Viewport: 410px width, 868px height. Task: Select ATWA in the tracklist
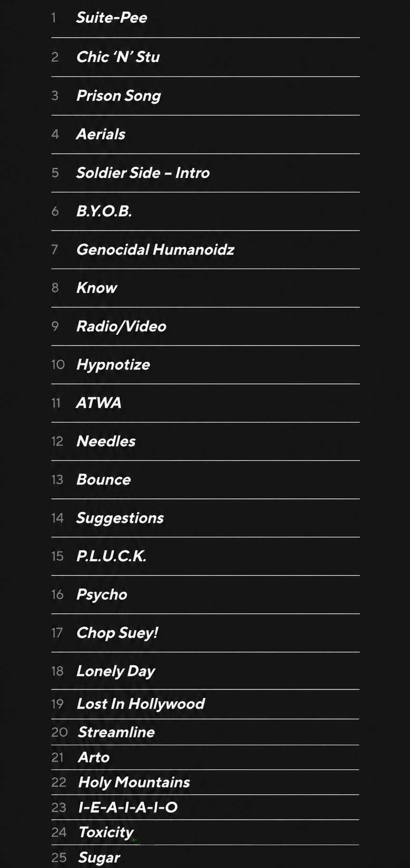coord(205,403)
